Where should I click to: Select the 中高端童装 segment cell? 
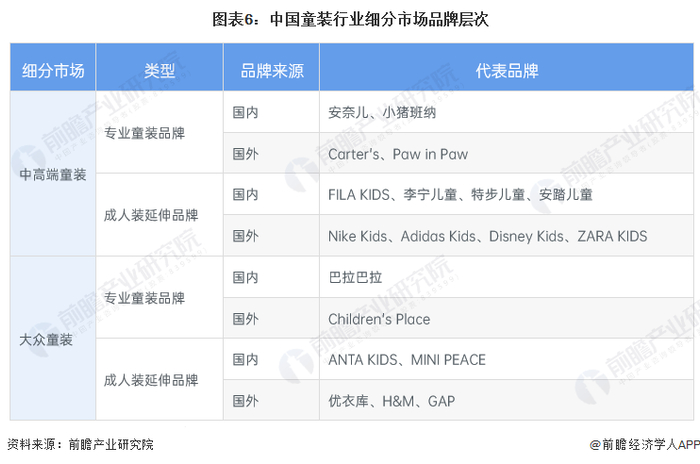53,175
